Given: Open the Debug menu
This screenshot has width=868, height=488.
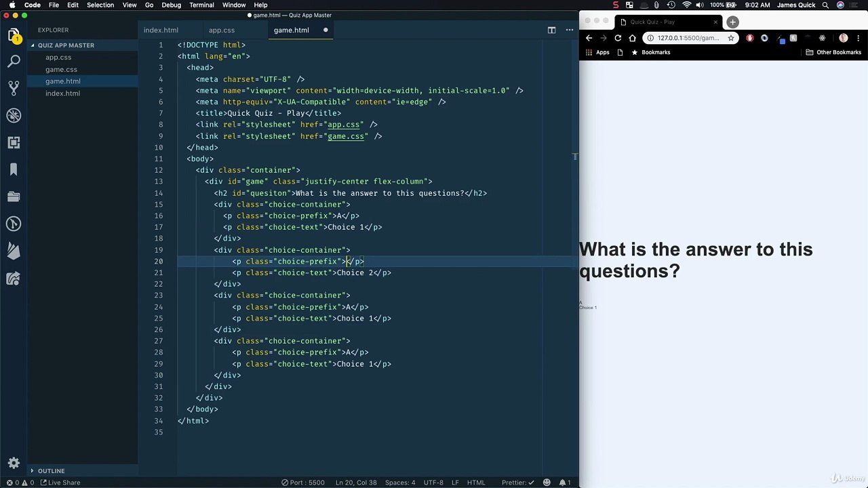Looking at the screenshot, I should click(171, 5).
